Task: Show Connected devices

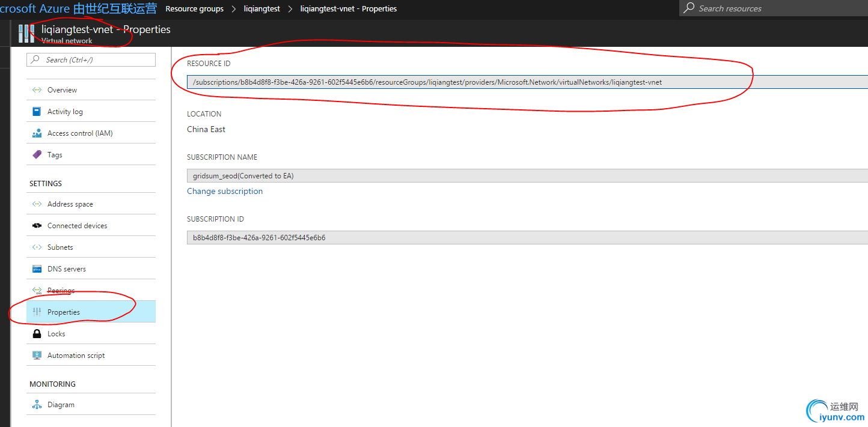Action: click(x=91, y=226)
